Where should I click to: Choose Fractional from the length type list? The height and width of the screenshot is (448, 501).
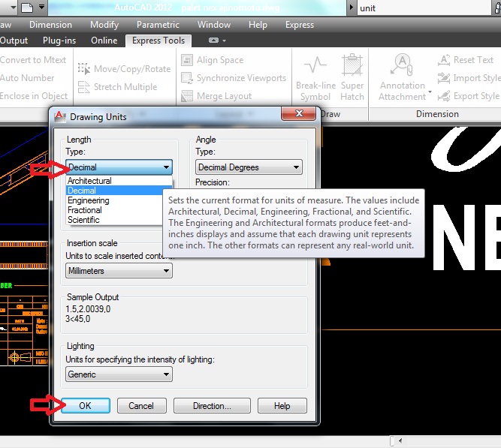click(114, 210)
